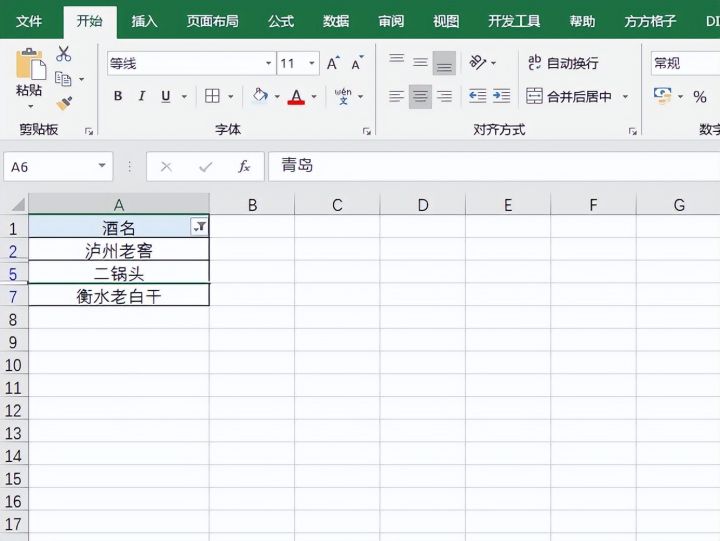
Task: Click the accounting number format icon
Action: (x=662, y=96)
